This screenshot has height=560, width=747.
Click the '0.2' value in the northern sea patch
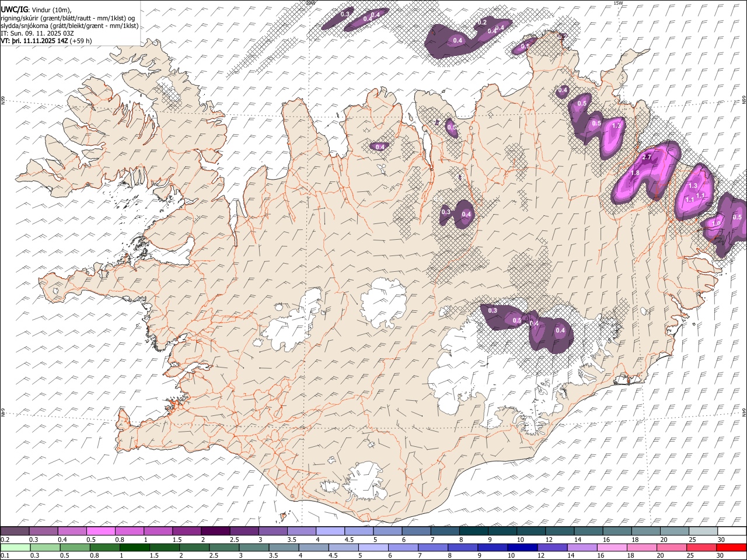(x=482, y=22)
